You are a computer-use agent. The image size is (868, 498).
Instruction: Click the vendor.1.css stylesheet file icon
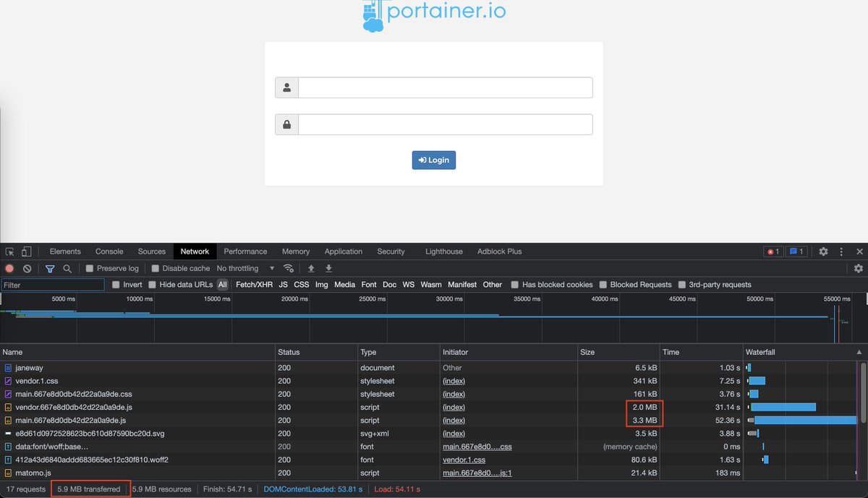coord(8,381)
